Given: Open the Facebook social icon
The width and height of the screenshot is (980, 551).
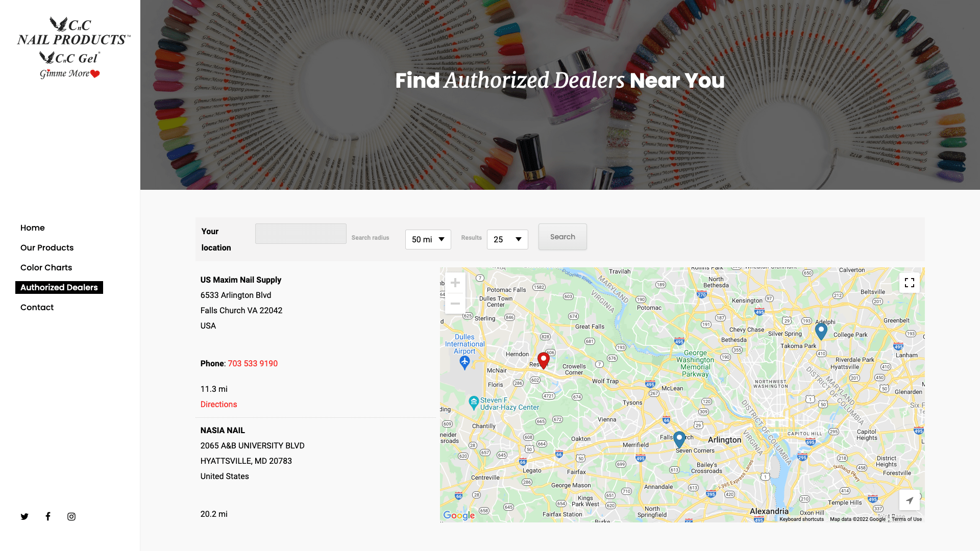Looking at the screenshot, I should point(48,516).
